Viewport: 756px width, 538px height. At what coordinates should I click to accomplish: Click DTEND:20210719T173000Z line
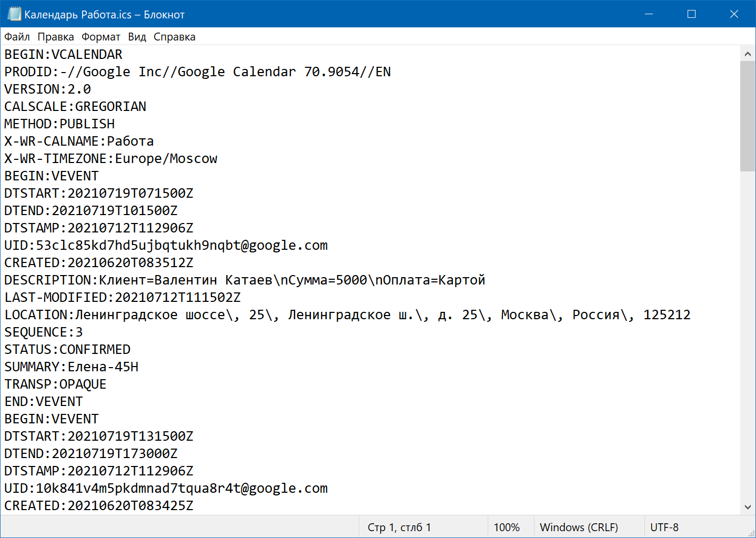[x=91, y=454]
